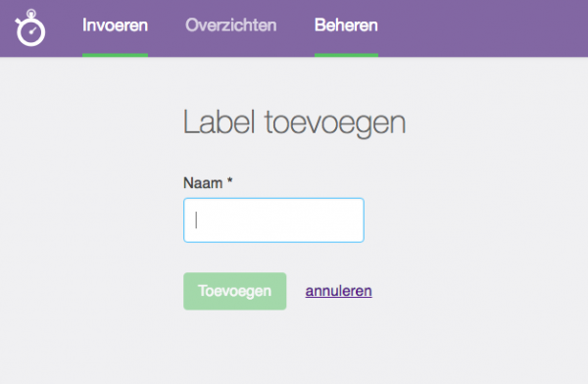This screenshot has width=588, height=384.
Task: Click the Naam field label
Action: pos(203,183)
